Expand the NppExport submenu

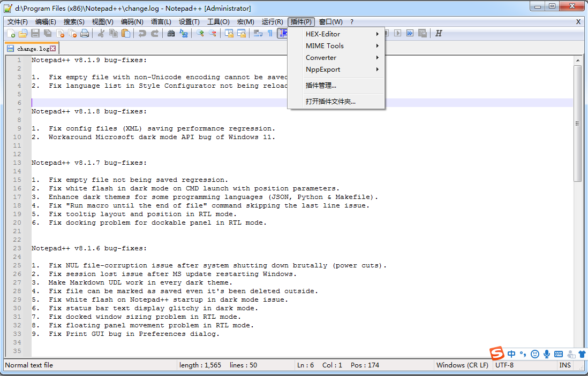point(336,70)
